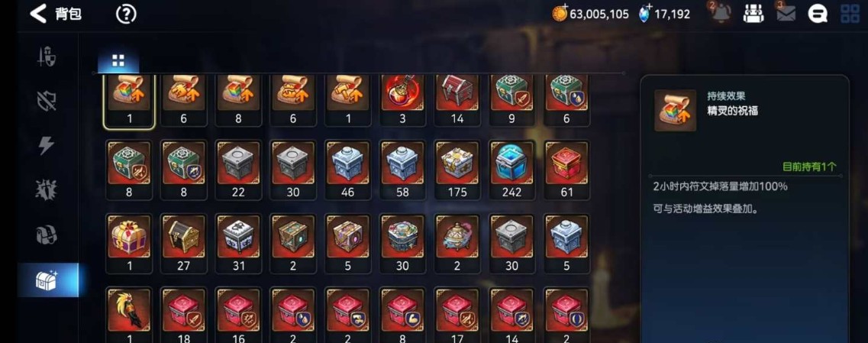This screenshot has height=343, width=868.
Task: Select the red potion item with count 3
Action: click(402, 99)
